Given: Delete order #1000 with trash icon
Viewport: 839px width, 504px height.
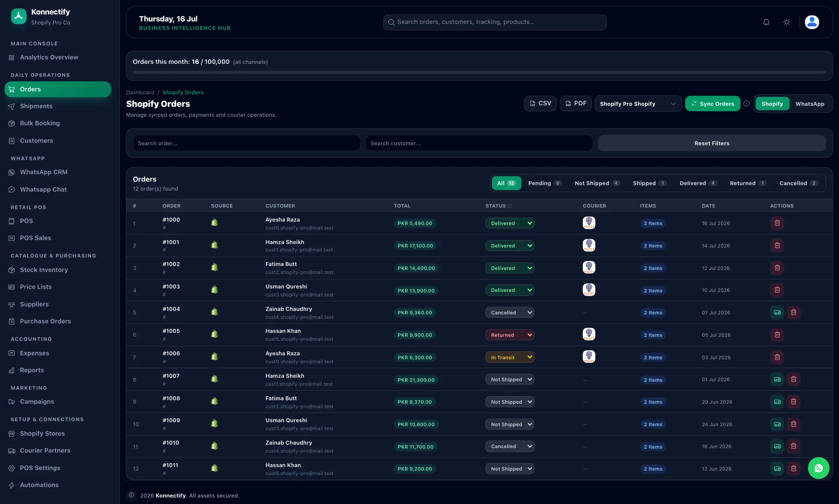Looking at the screenshot, I should tap(777, 223).
